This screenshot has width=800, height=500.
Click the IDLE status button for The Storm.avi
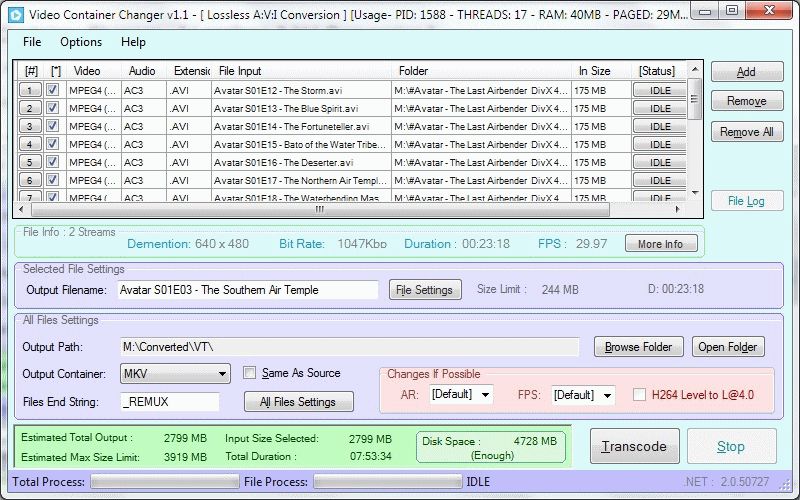pyautogui.click(x=660, y=90)
